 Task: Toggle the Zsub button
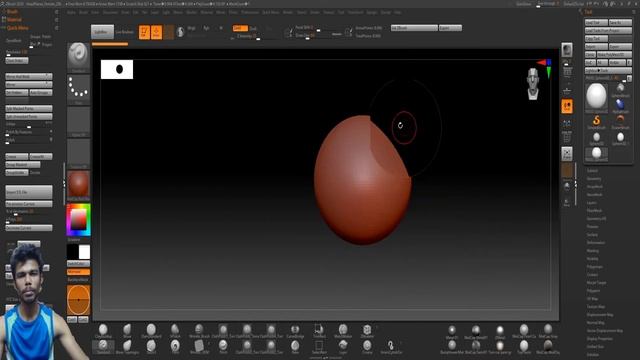(253, 28)
